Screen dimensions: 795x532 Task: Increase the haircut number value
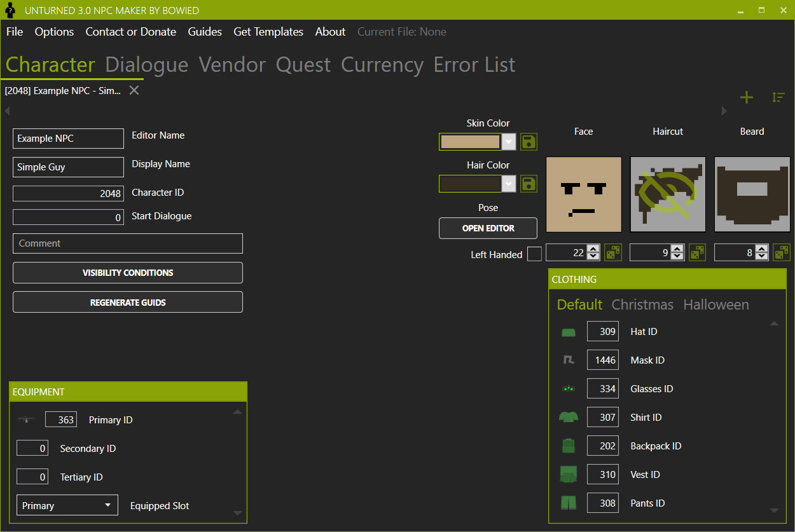point(677,249)
